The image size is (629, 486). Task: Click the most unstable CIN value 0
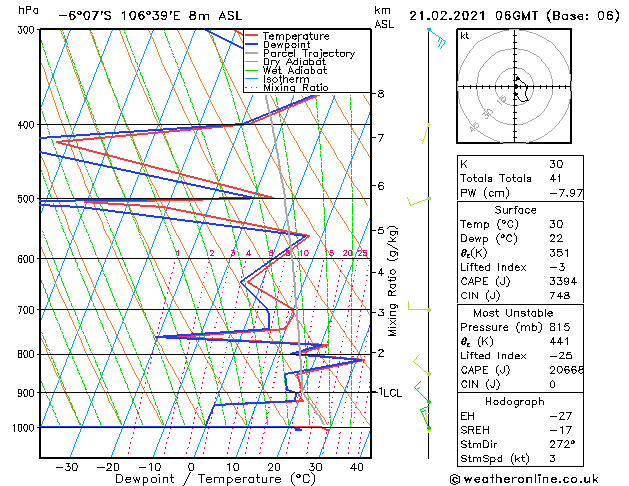(552, 384)
